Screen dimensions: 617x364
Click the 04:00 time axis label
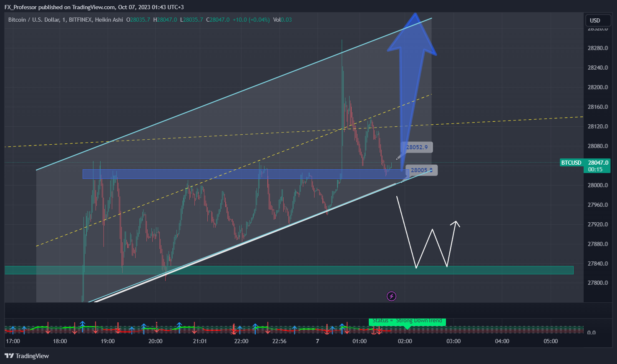pyautogui.click(x=502, y=341)
